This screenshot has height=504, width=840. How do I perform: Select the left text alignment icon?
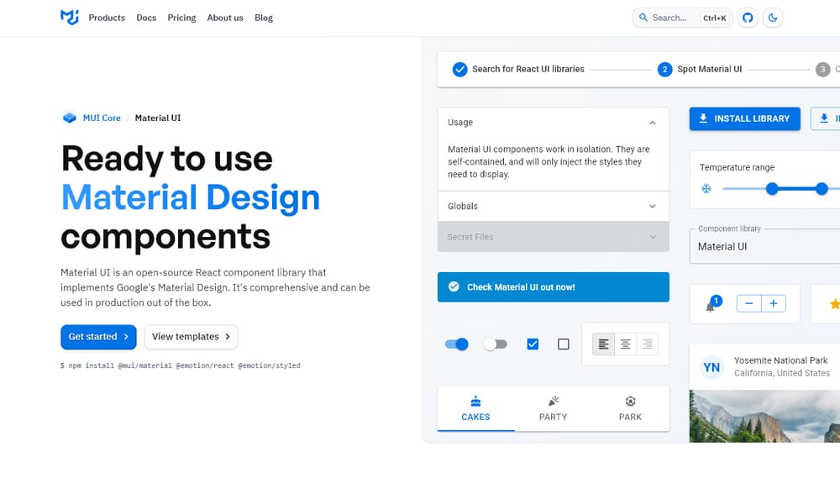pos(603,344)
